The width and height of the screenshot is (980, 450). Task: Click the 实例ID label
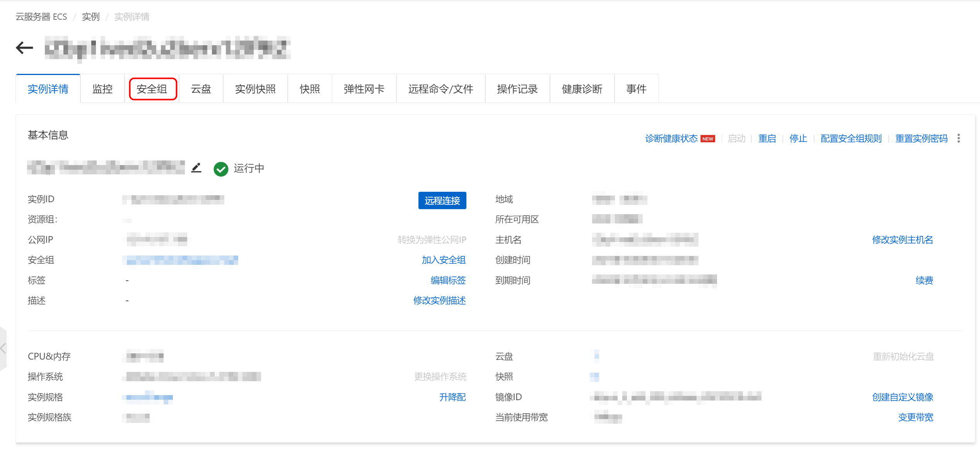tap(41, 199)
